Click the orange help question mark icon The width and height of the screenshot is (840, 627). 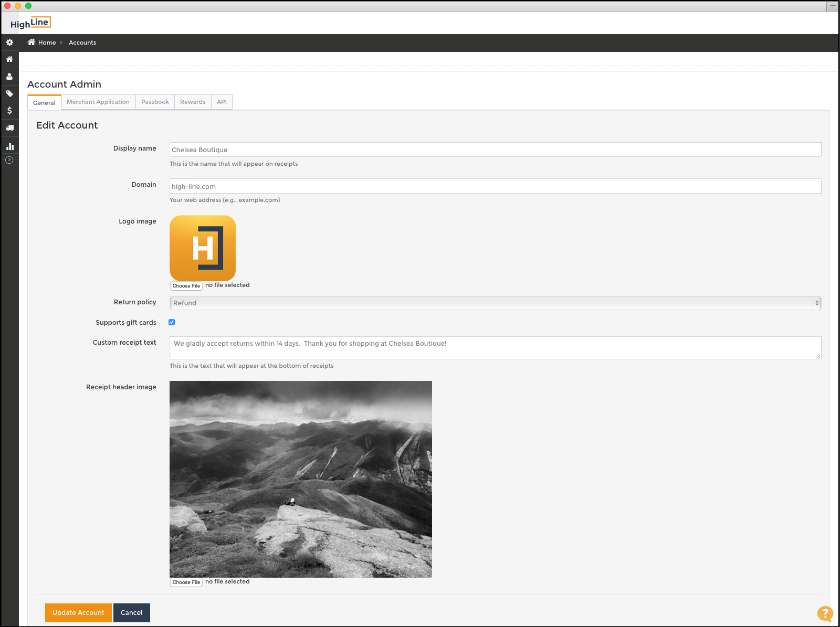click(x=825, y=613)
